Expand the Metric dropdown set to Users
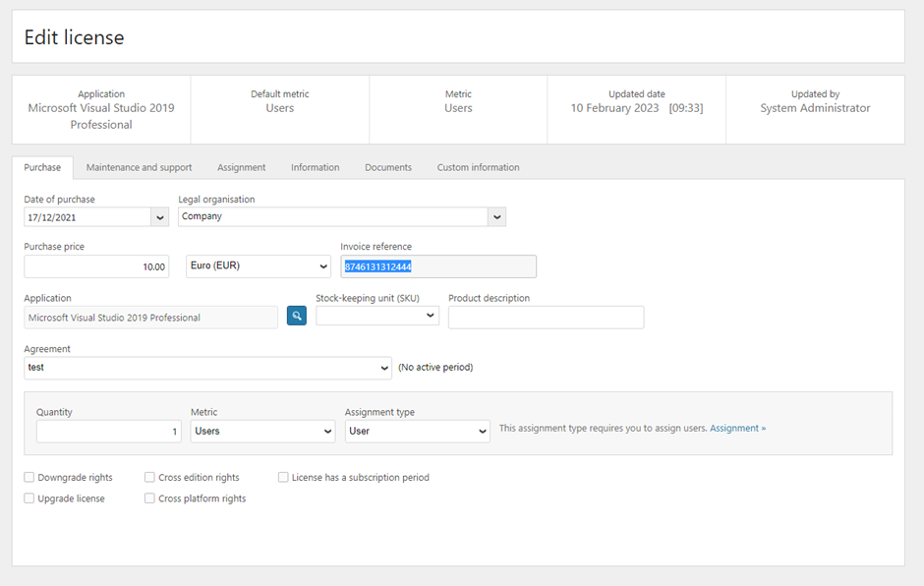The image size is (924, 586). pyautogui.click(x=262, y=431)
